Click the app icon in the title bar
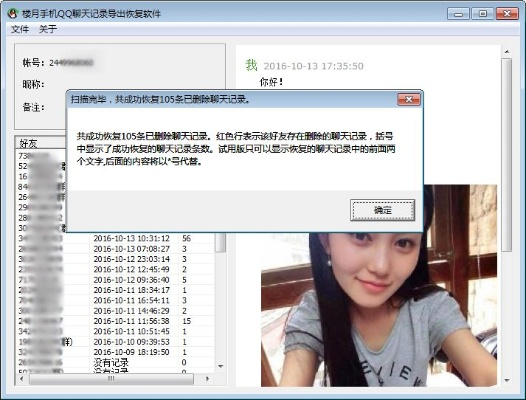 13,13
